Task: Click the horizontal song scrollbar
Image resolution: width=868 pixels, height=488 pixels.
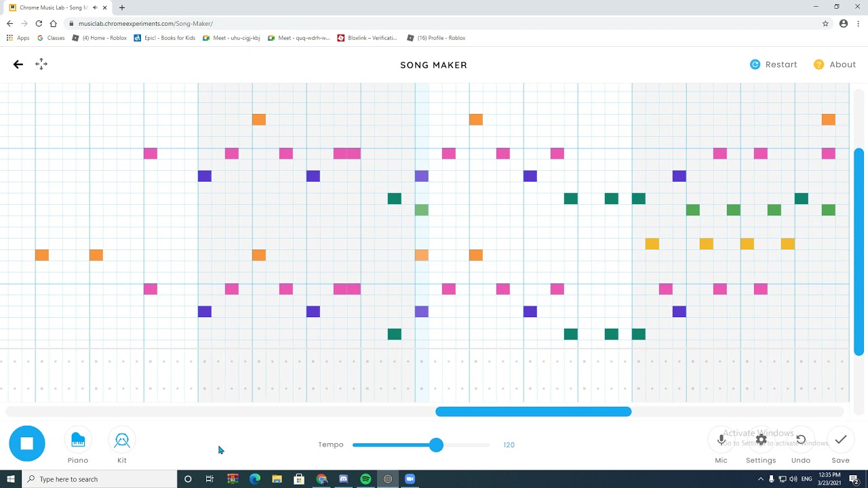Action: [534, 411]
